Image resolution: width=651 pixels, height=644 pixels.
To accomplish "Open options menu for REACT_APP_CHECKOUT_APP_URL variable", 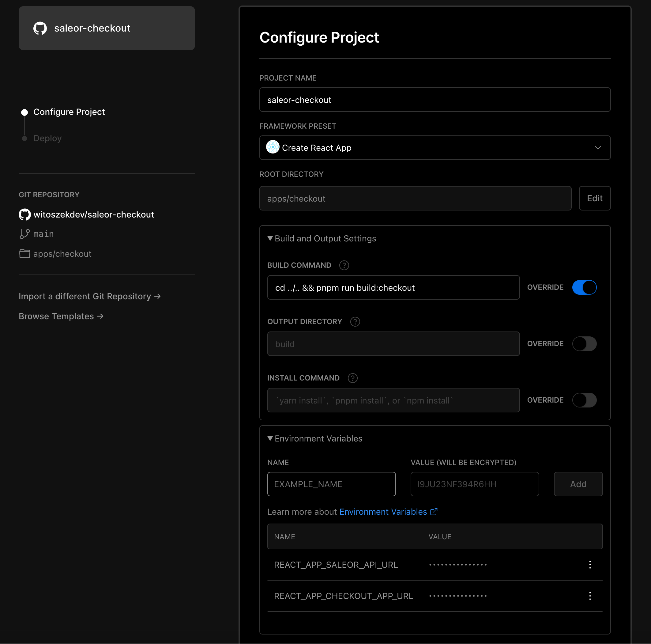I will click(590, 596).
